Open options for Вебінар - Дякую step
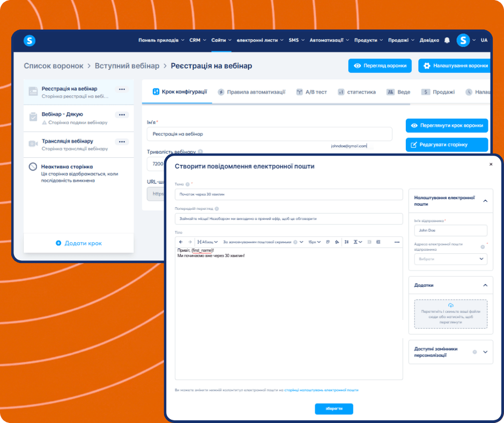The height and width of the screenshot is (423, 504). (x=122, y=114)
